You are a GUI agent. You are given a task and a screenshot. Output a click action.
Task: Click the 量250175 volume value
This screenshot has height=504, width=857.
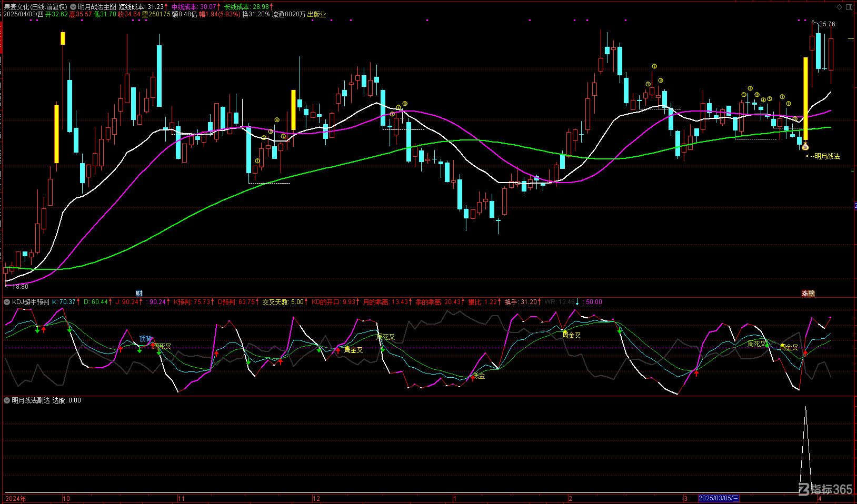156,14
